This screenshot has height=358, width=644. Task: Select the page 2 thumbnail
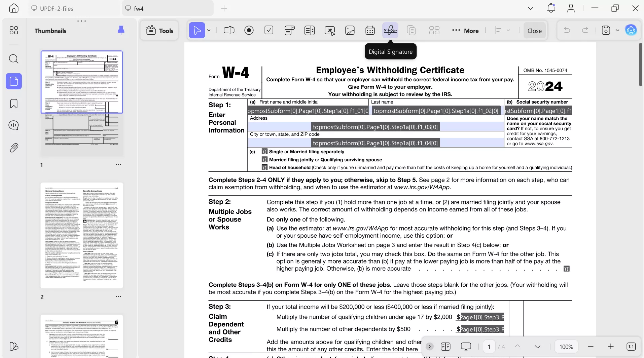(x=82, y=235)
